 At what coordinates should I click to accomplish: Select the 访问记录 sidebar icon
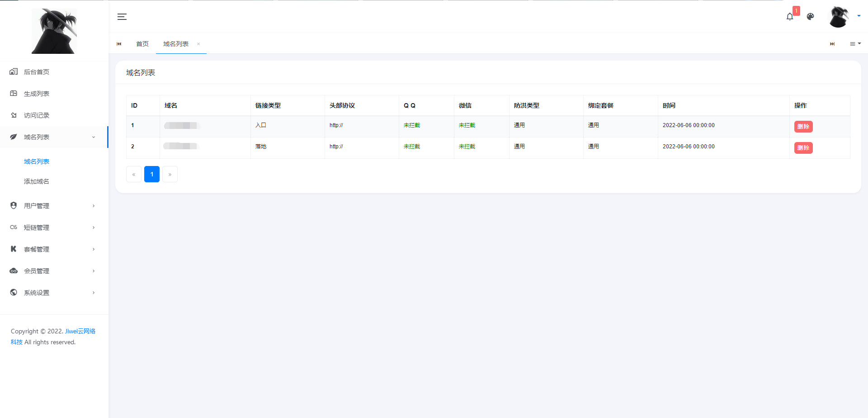click(x=14, y=115)
